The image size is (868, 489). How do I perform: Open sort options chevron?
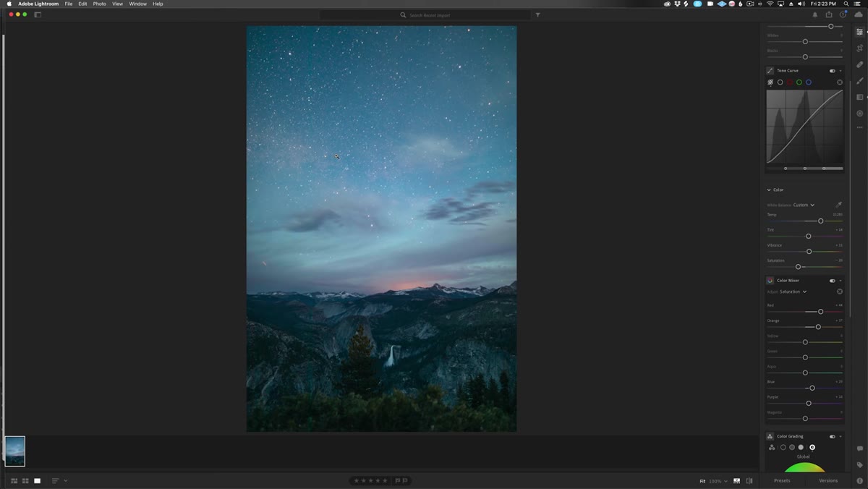point(65,481)
